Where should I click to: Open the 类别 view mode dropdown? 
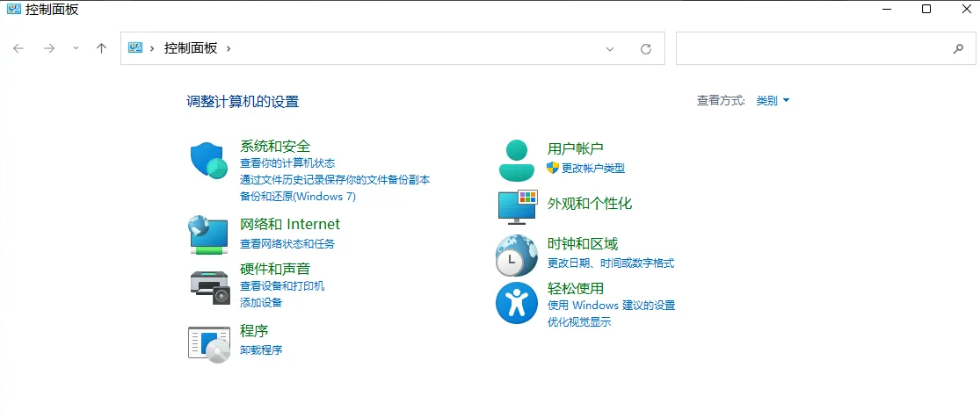773,101
